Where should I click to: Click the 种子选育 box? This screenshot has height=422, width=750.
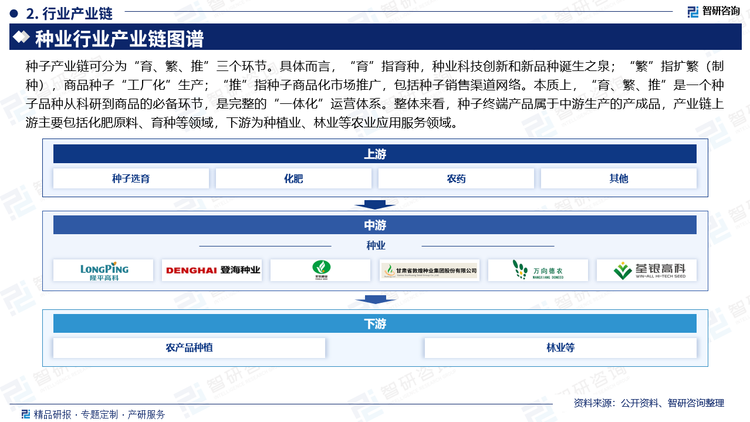click(x=131, y=178)
